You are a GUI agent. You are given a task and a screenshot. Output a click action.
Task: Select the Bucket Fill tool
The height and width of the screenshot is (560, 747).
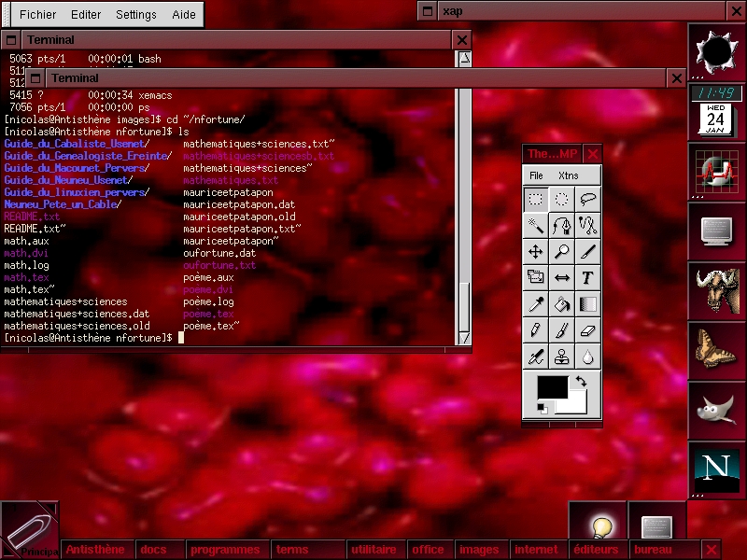pyautogui.click(x=561, y=303)
